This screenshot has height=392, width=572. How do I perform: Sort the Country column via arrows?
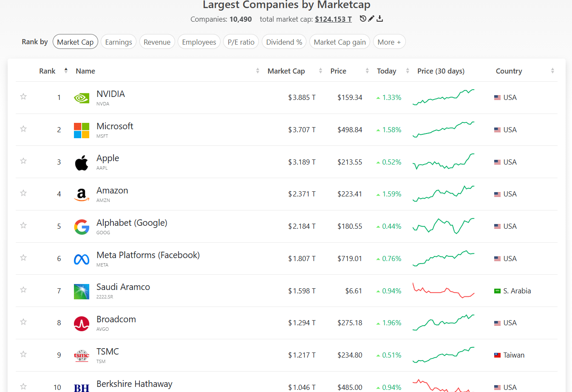tap(552, 71)
